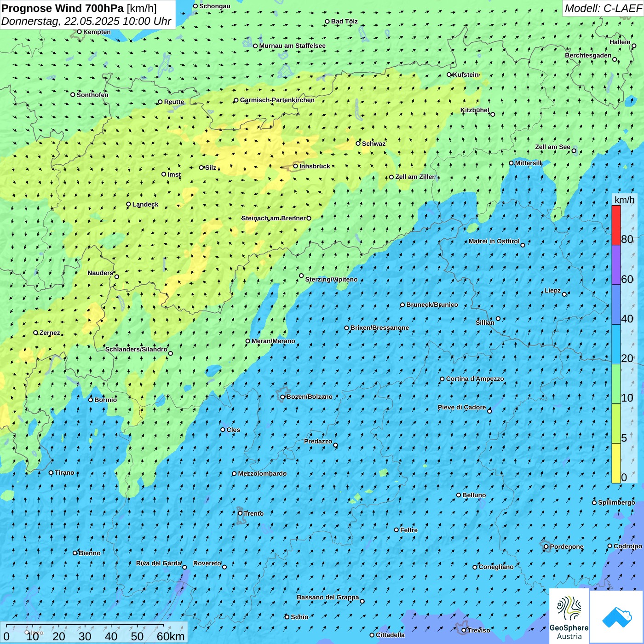This screenshot has width=644, height=644.
Task: Click the Bad Tölz city marker
Action: click(328, 22)
